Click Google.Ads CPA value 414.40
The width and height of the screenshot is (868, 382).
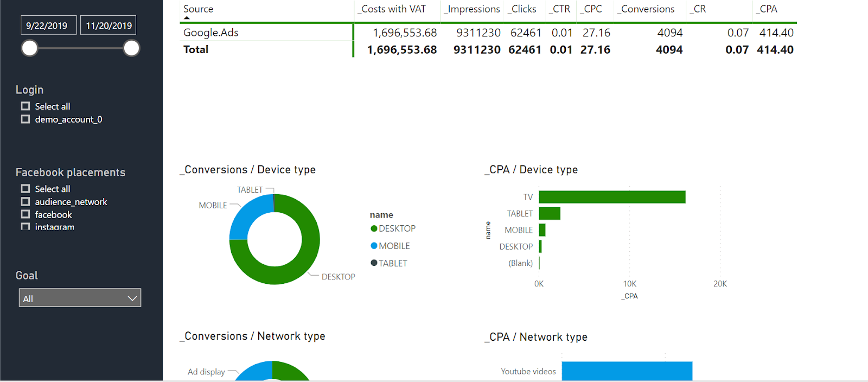coord(776,33)
